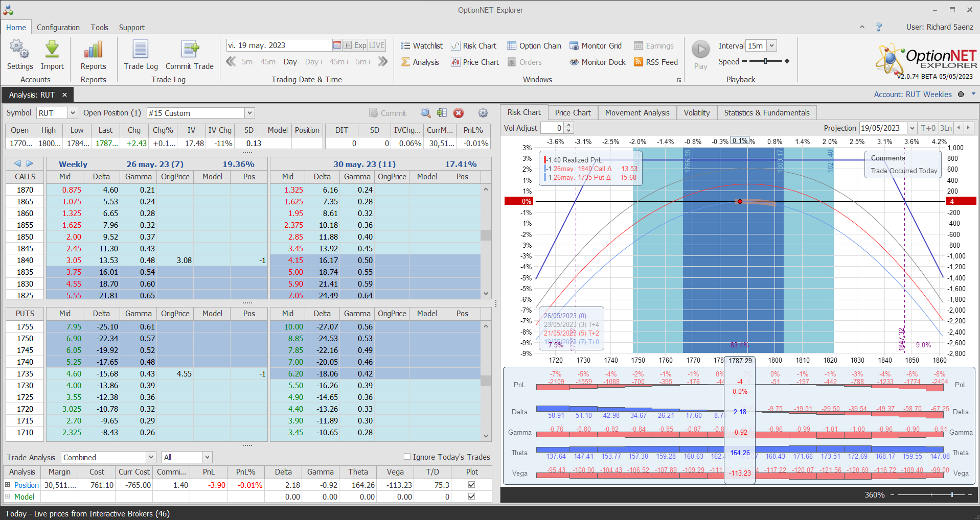Open the Trade Log

click(x=141, y=55)
